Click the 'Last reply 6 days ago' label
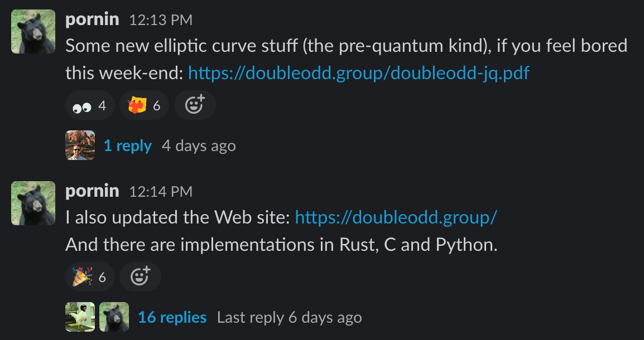The height and width of the screenshot is (340, 644). [290, 318]
